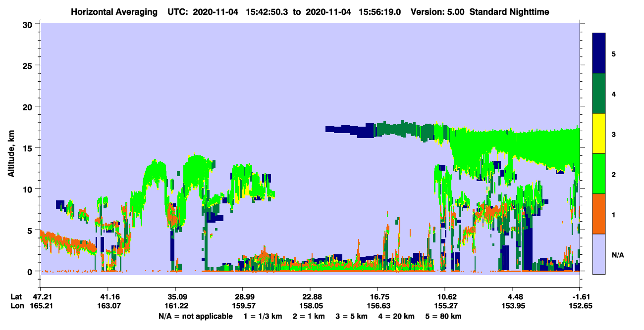Click the '2 = 1 km' legend entry
Image resolution: width=644 pixels, height=330 pixels.
(309, 316)
